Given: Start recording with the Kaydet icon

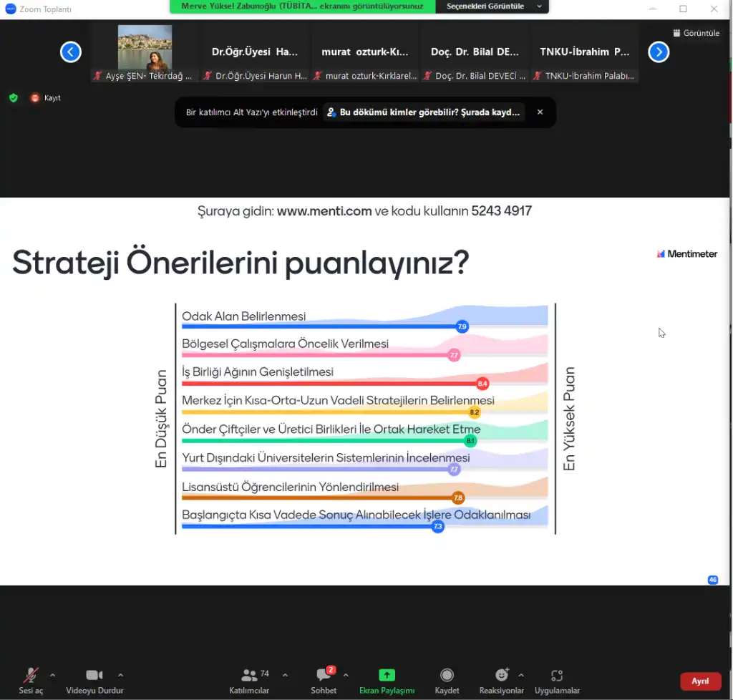Looking at the screenshot, I should pyautogui.click(x=447, y=676).
